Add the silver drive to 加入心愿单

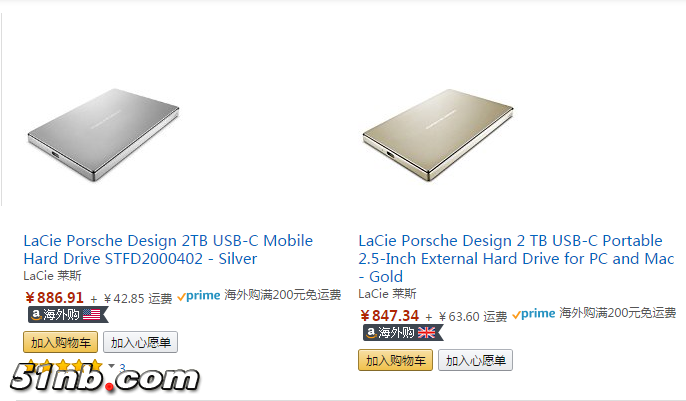(140, 342)
